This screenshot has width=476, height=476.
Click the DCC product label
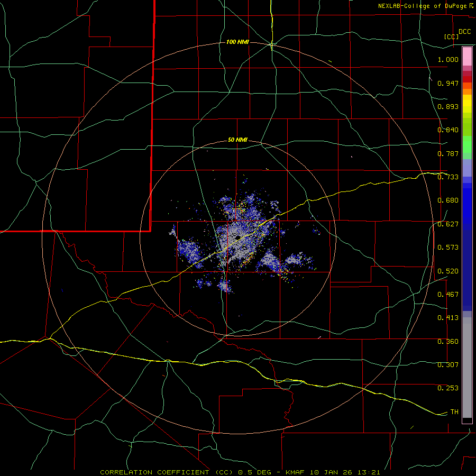coord(465,32)
